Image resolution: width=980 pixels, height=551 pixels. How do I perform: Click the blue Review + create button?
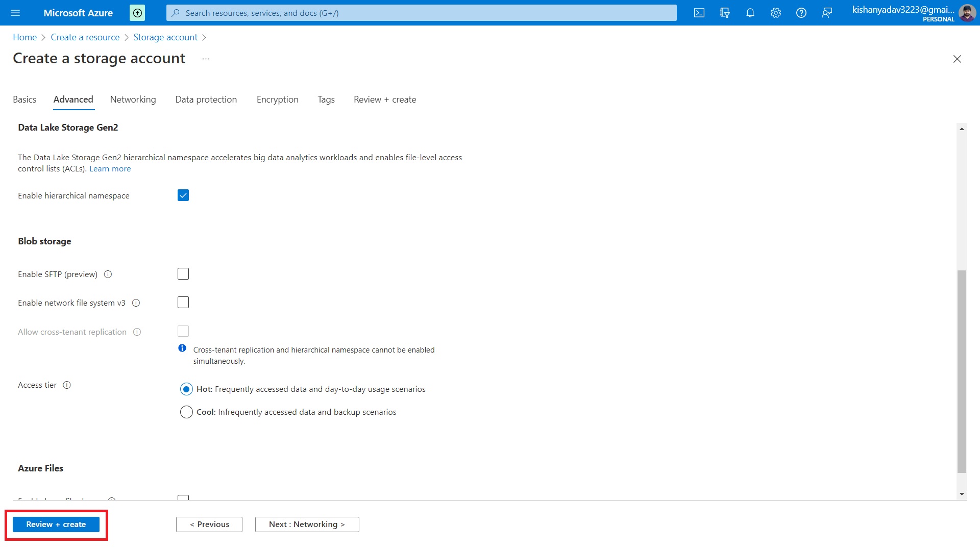coord(56,524)
